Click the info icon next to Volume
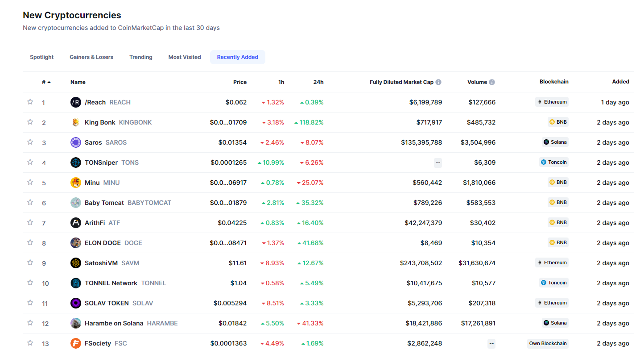The image size is (644, 350). coord(492,82)
